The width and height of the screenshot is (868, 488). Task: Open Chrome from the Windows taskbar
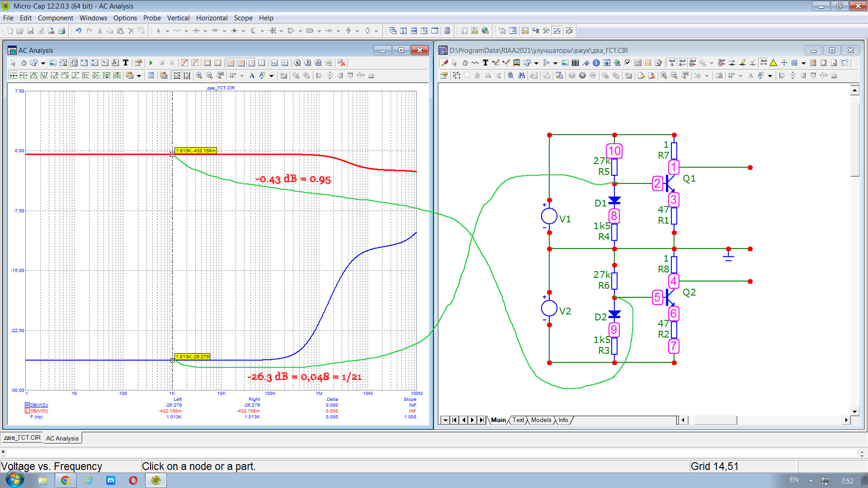click(x=65, y=480)
